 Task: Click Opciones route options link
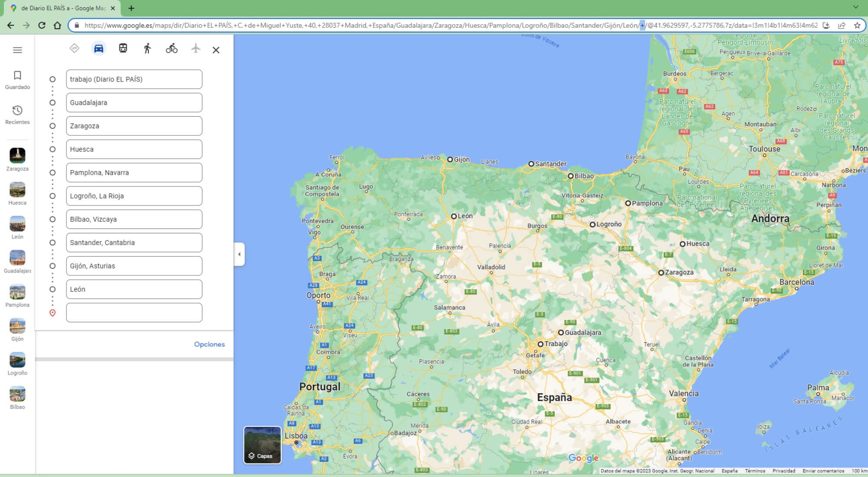tap(209, 344)
